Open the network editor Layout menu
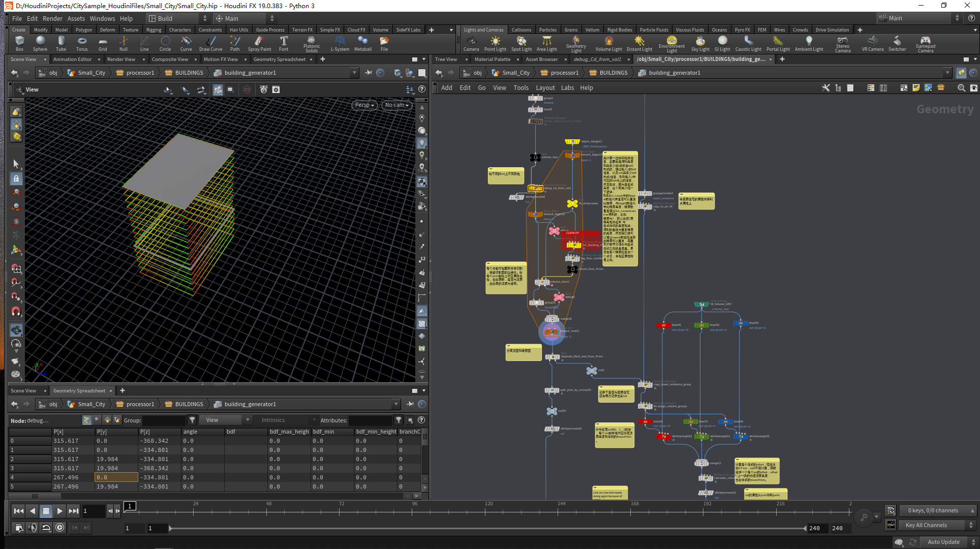Image resolution: width=980 pixels, height=549 pixels. click(545, 88)
